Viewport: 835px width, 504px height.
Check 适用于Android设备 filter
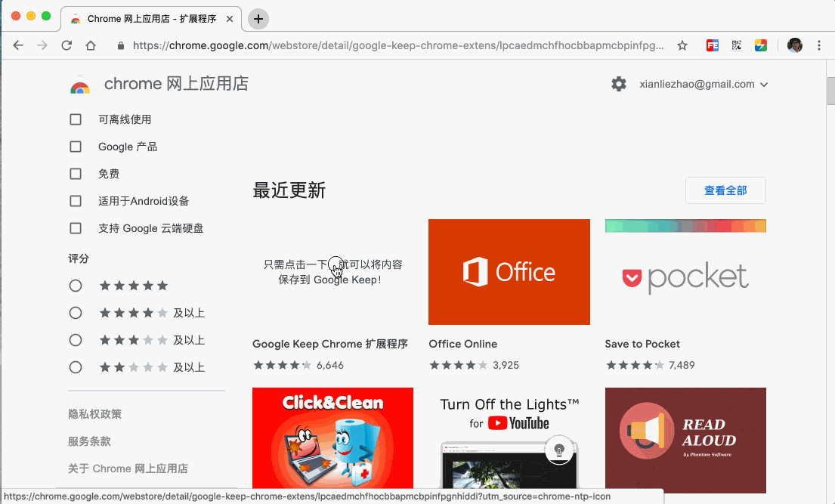[x=76, y=201]
